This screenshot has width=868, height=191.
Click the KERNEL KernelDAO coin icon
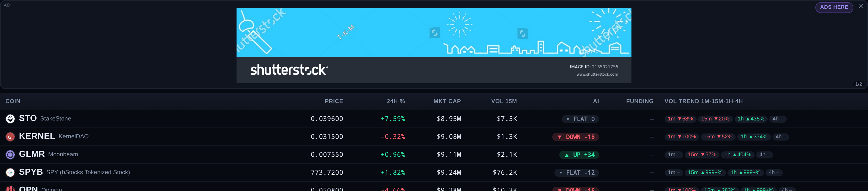coord(11,136)
